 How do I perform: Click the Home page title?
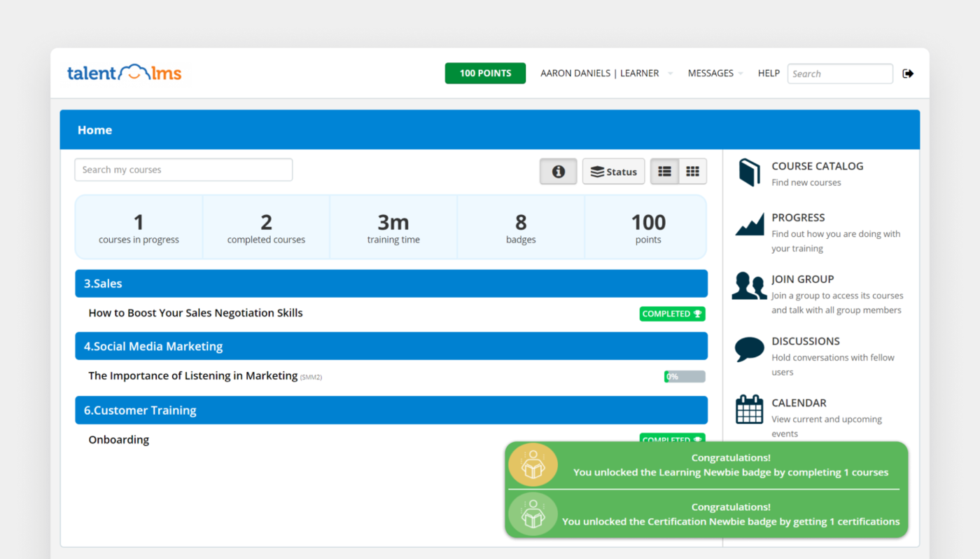point(94,130)
